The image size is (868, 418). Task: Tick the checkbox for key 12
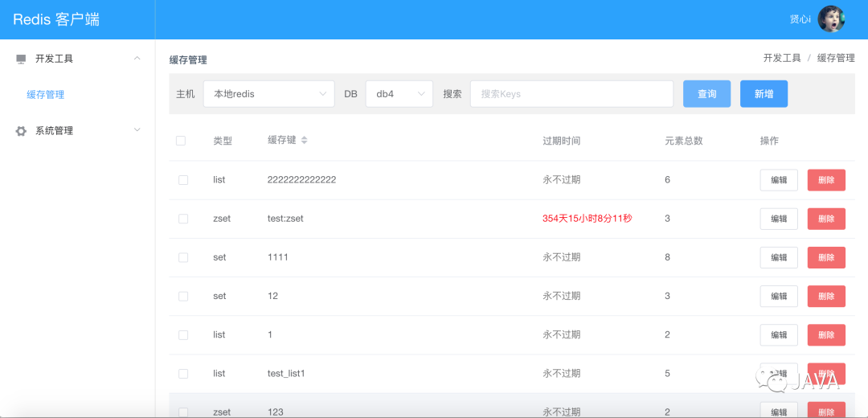coord(183,296)
